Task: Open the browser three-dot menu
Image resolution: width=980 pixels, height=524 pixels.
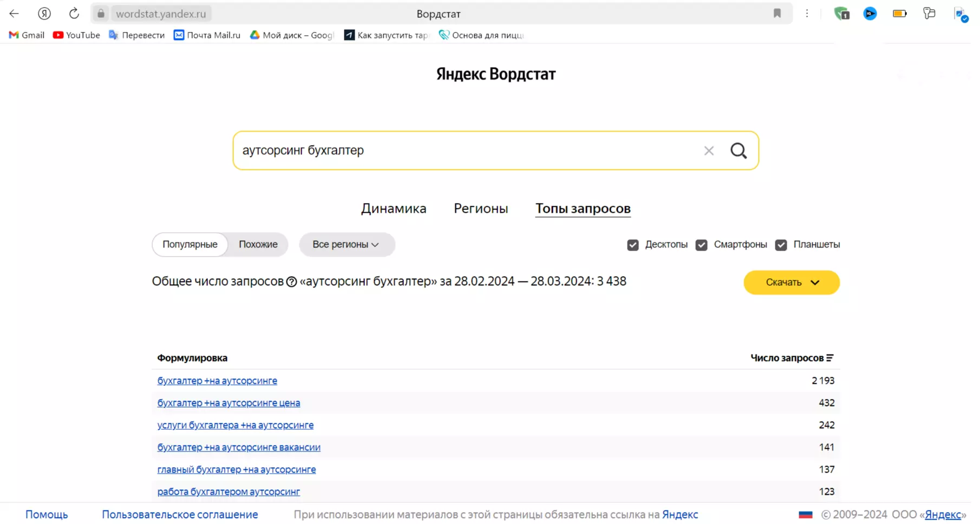Action: click(807, 14)
